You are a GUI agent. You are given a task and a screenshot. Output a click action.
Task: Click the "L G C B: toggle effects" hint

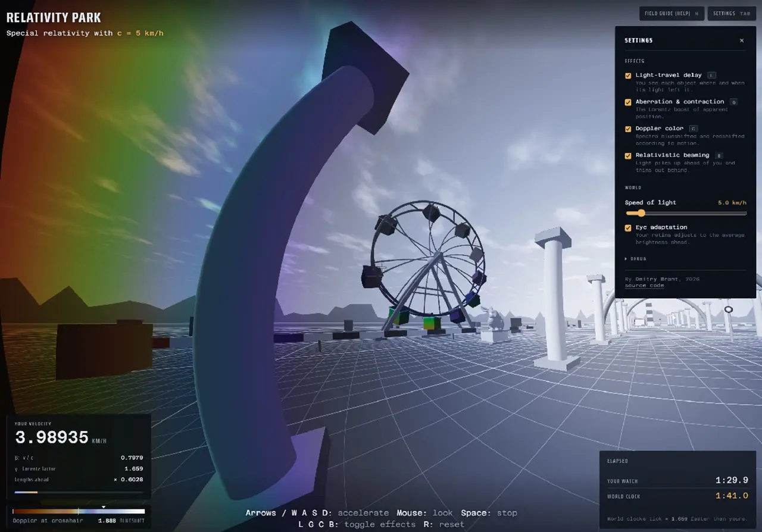[357, 524]
